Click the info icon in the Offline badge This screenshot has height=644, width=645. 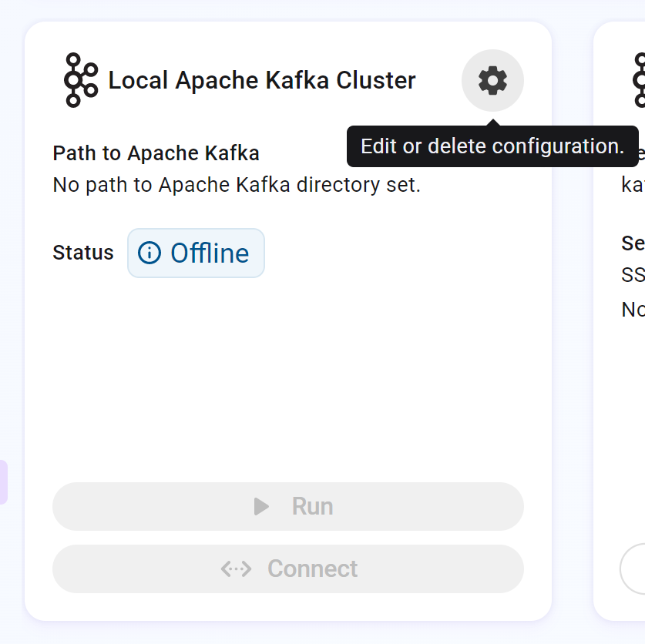(149, 253)
